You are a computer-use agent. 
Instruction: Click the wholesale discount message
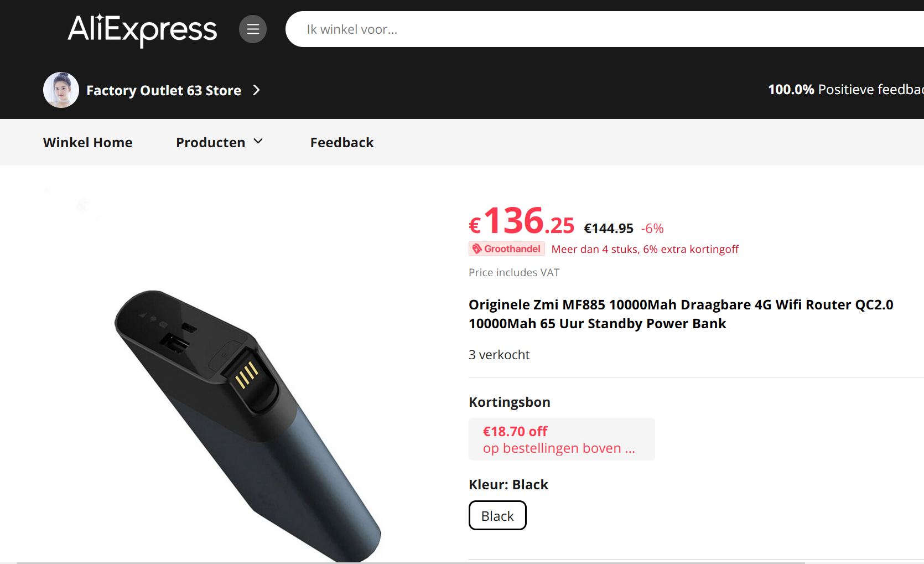click(x=645, y=249)
